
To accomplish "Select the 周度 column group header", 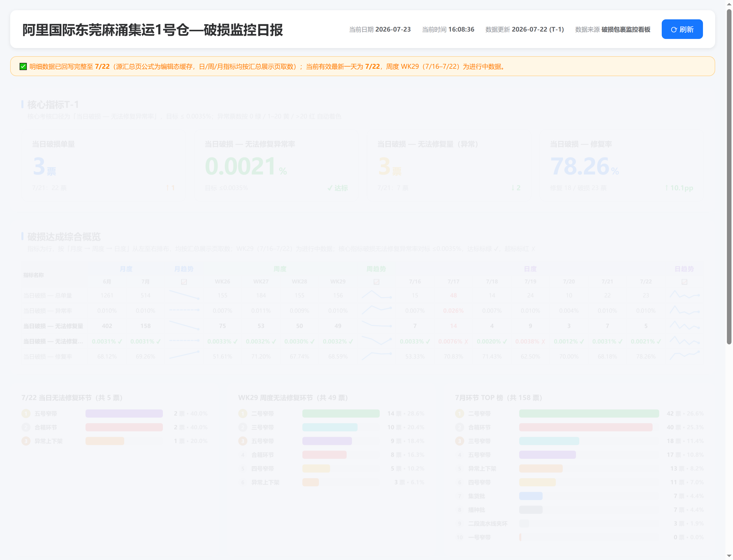I will [x=280, y=269].
